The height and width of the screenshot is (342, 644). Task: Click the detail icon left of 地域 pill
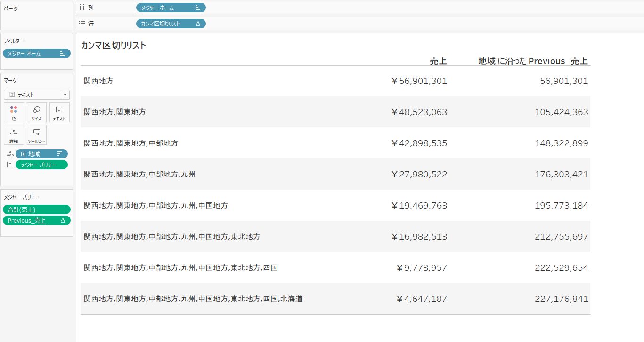click(10, 154)
